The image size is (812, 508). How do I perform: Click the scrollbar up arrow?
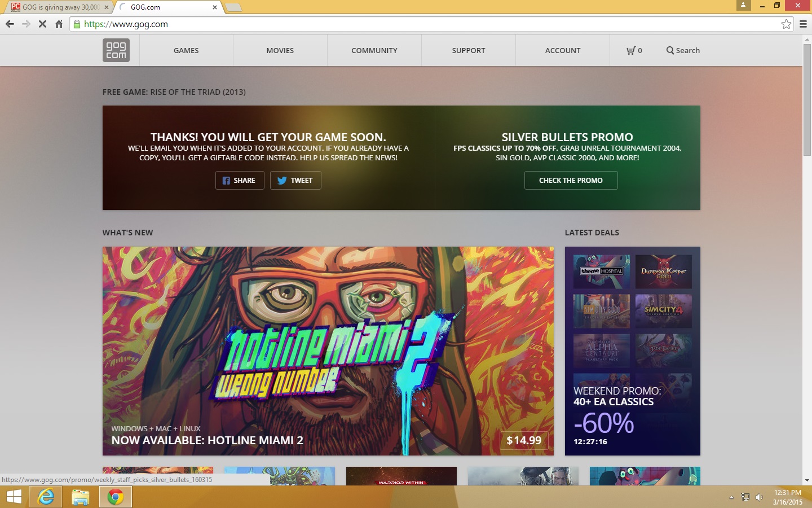tap(807, 39)
